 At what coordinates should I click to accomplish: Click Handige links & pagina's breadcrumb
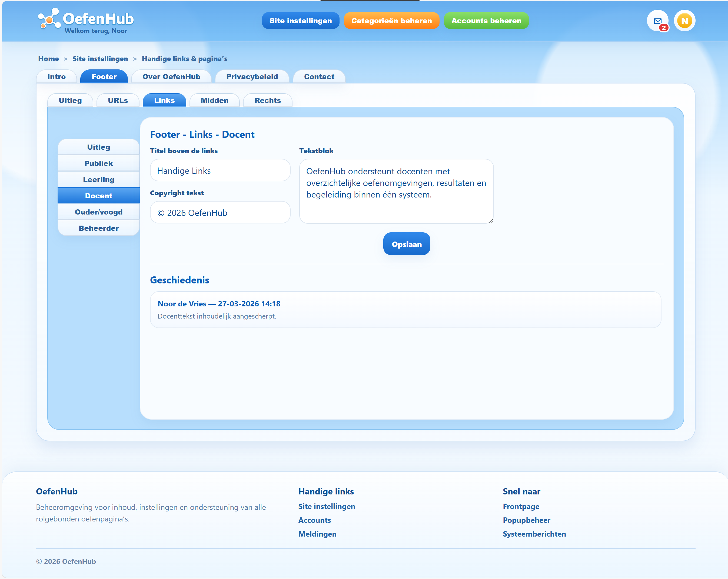[x=184, y=59]
